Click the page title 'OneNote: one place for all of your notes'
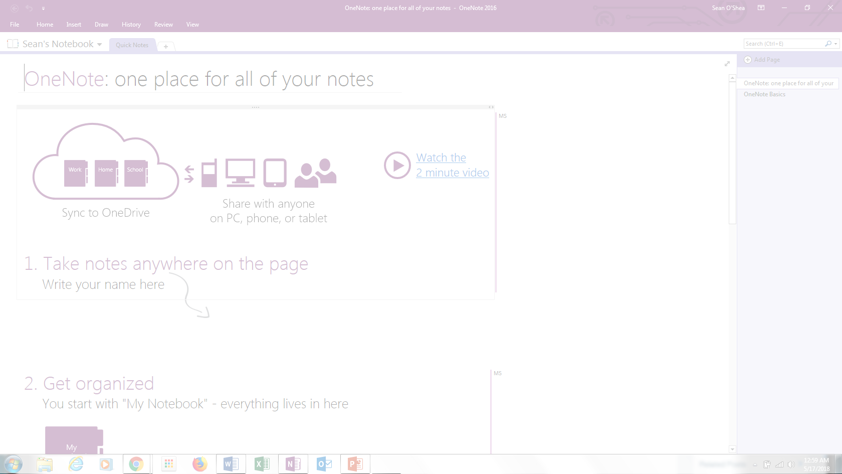This screenshot has height=474, width=842. (199, 79)
